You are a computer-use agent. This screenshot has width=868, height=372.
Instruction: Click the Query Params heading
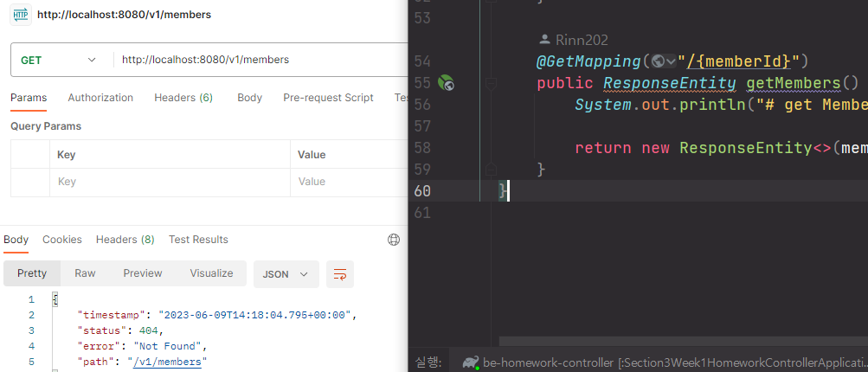pos(46,126)
